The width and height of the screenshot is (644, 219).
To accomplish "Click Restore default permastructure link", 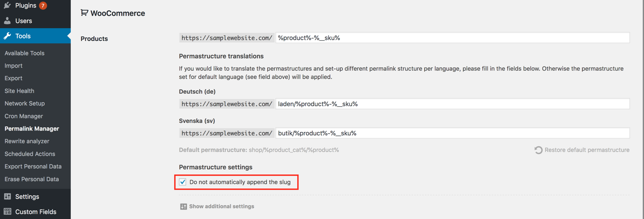I will click(587, 150).
